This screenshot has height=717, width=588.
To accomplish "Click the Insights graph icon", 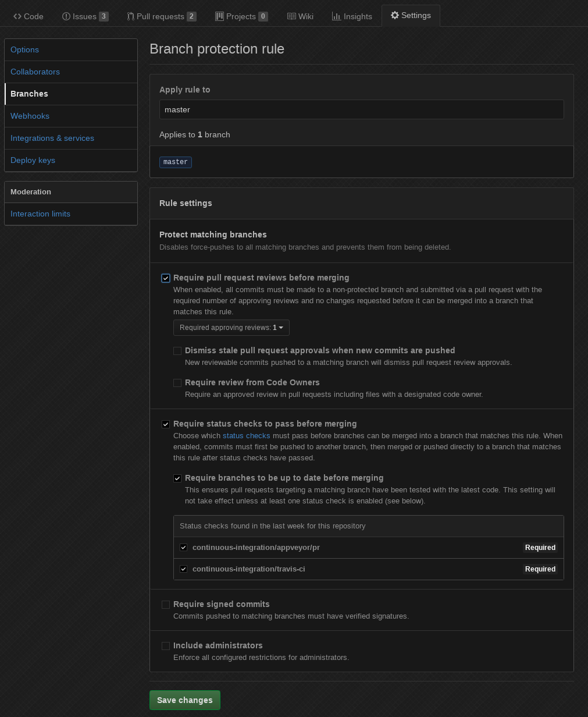I will [336, 16].
